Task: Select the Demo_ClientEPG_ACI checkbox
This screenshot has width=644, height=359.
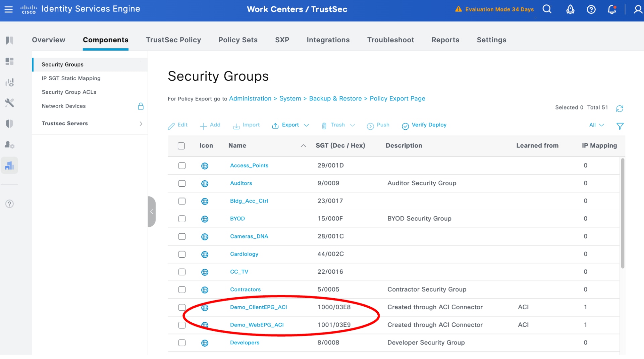Action: pyautogui.click(x=182, y=307)
